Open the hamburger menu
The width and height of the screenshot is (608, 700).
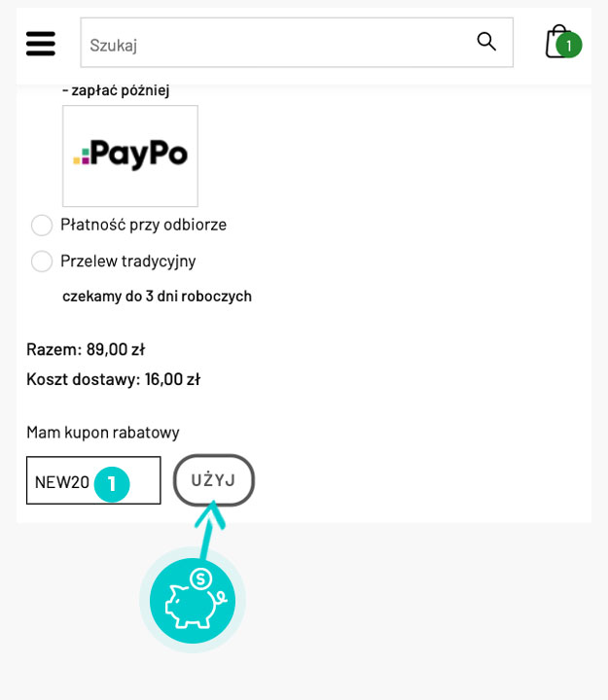click(x=40, y=43)
